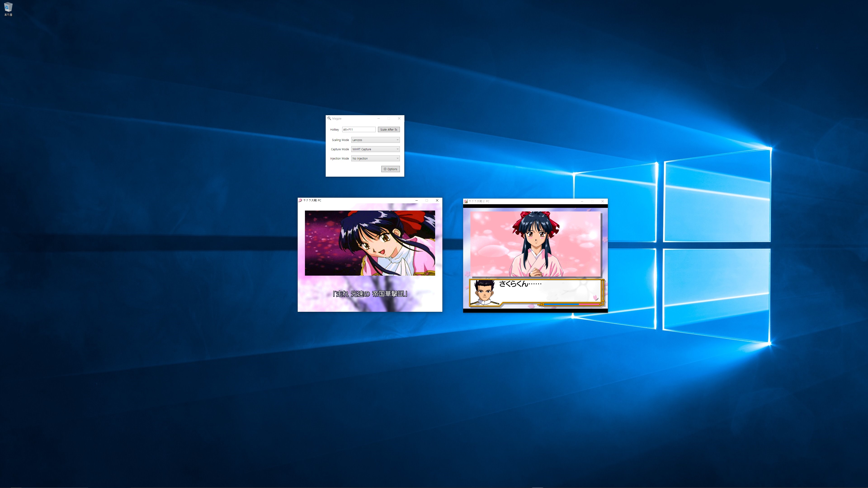Minimize the Magpie window
The width and height of the screenshot is (868, 488).
point(378,119)
